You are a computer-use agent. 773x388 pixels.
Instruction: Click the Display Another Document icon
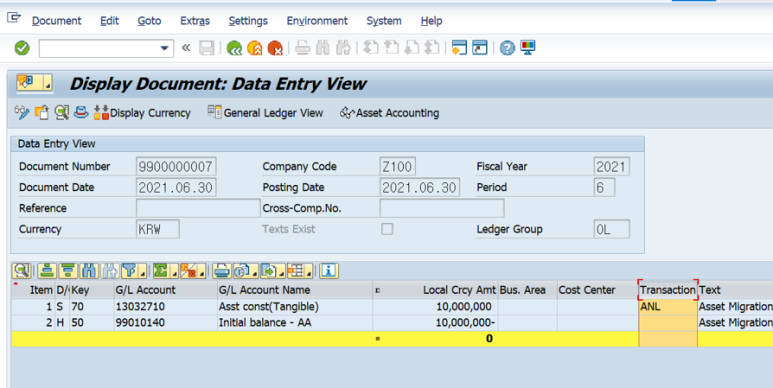42,112
